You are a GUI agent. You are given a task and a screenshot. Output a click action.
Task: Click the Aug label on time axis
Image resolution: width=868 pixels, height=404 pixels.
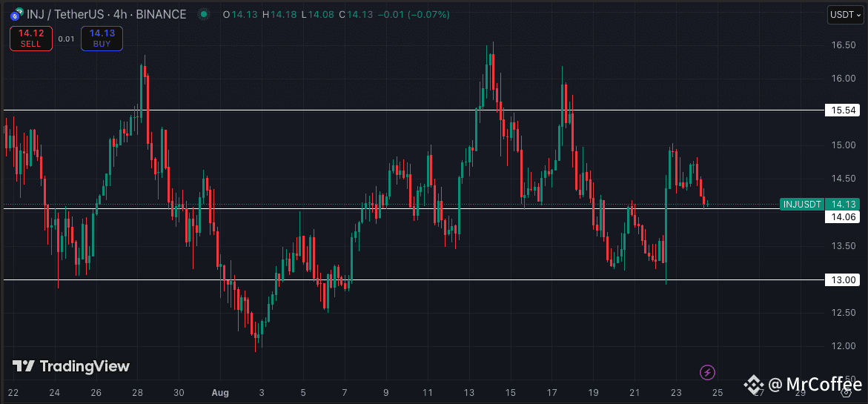pos(219,392)
